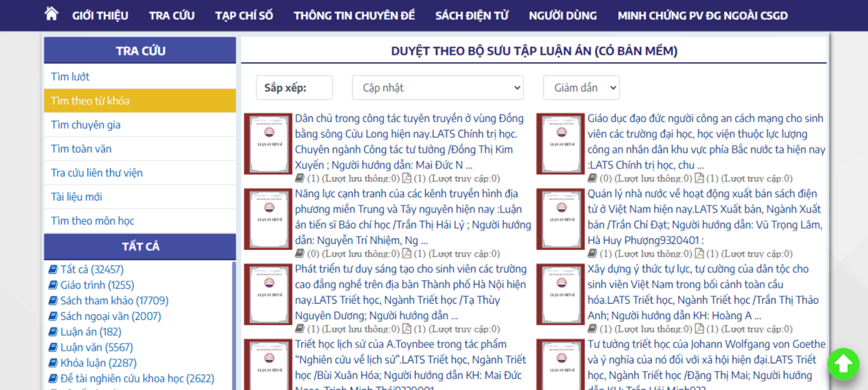
Task: Click the book icon beside Khóa luận (2287)
Action: click(x=53, y=363)
